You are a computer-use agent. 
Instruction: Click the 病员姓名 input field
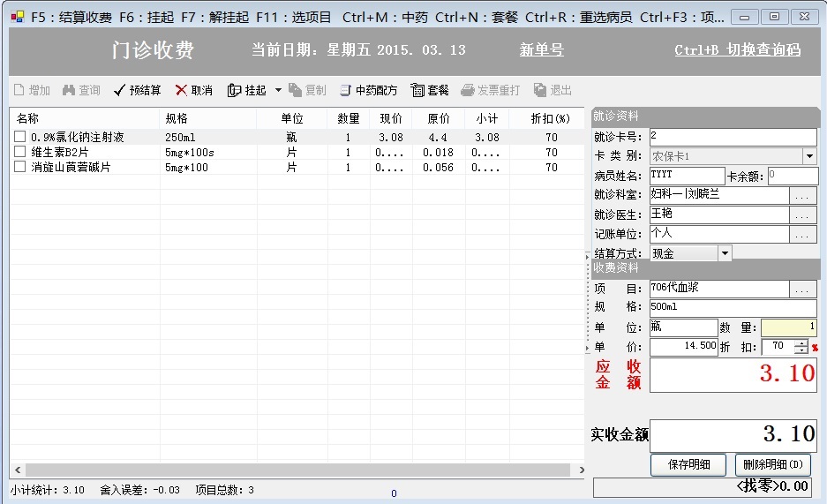[x=688, y=176]
